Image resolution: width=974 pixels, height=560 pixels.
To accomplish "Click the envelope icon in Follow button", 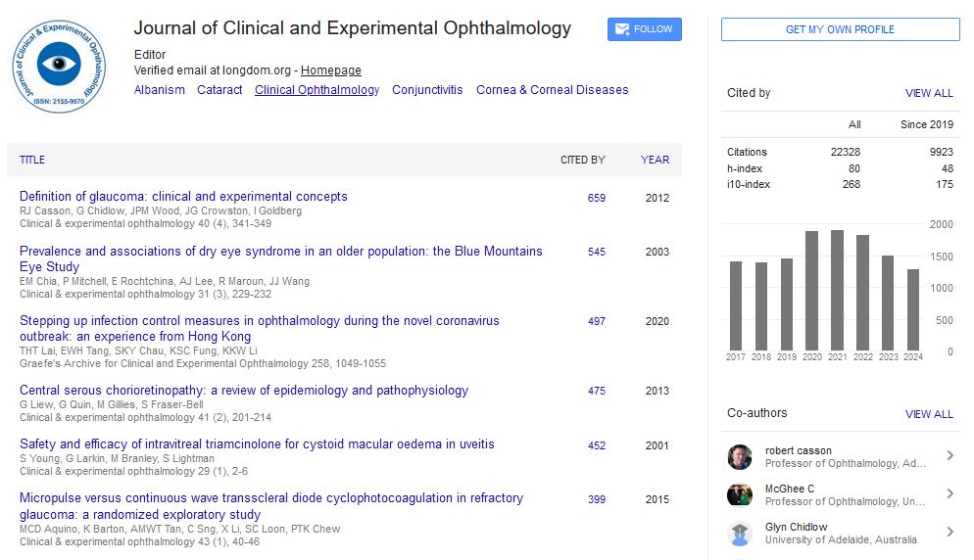I will [621, 29].
